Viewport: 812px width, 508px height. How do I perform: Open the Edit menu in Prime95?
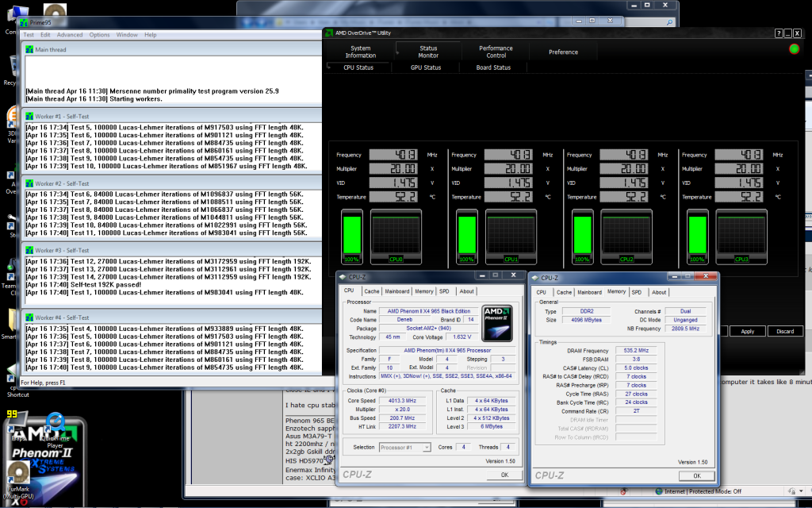[x=45, y=35]
